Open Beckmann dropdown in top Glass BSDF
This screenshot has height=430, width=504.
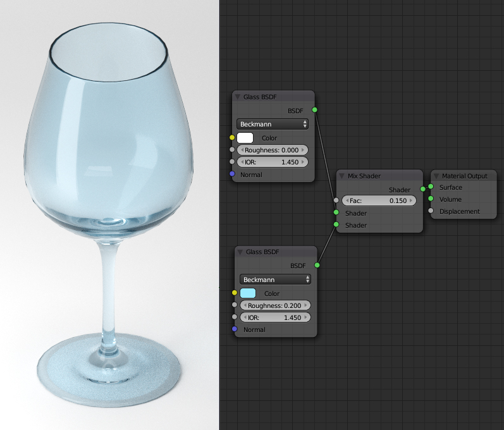pos(273,124)
